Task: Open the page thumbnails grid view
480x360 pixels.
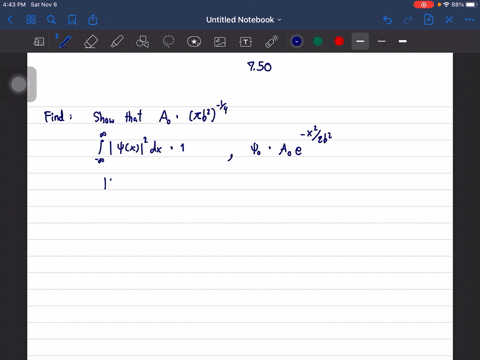Action: point(31,20)
